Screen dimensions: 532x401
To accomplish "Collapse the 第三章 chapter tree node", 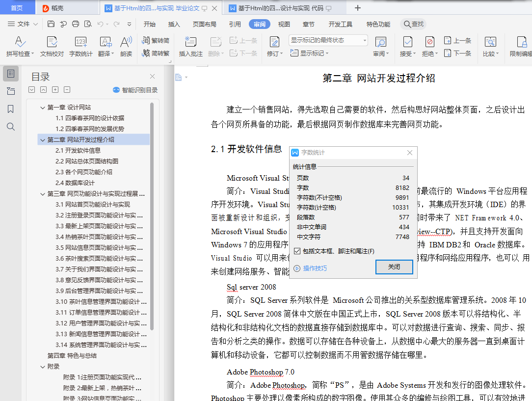I will pyautogui.click(x=42, y=194).
